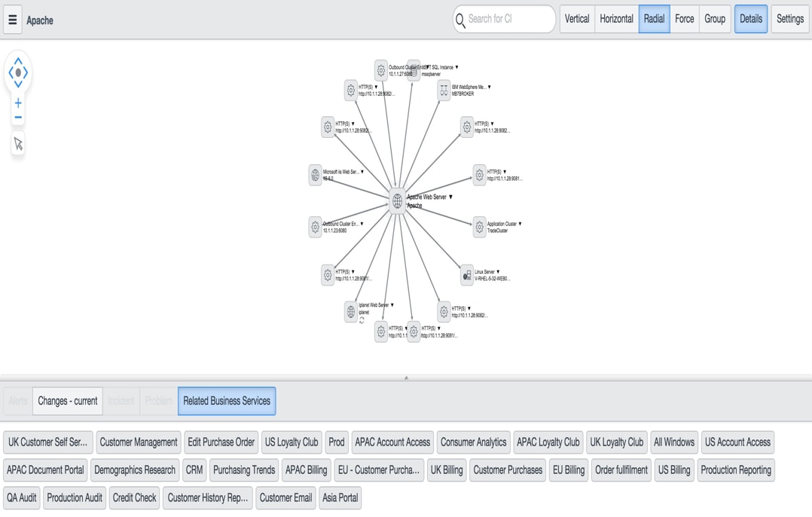The width and height of the screenshot is (812, 517).
Task: Pan the map right with navigator arrow
Action: (26, 72)
